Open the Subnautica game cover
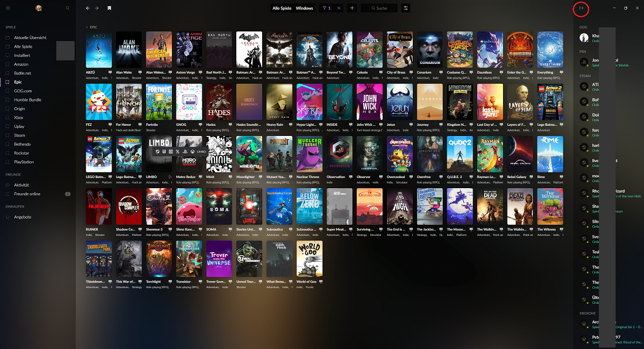This screenshot has height=349, width=644. [279, 206]
